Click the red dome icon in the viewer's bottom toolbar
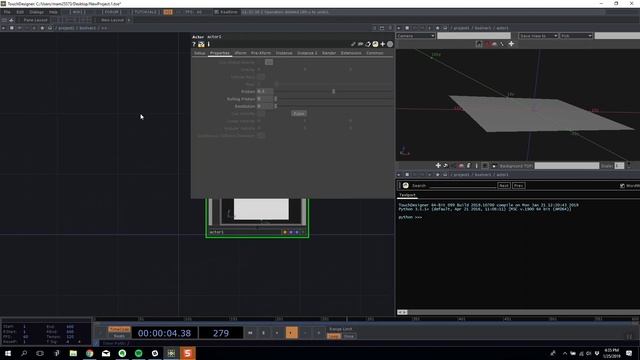640x360 pixels. click(x=461, y=165)
